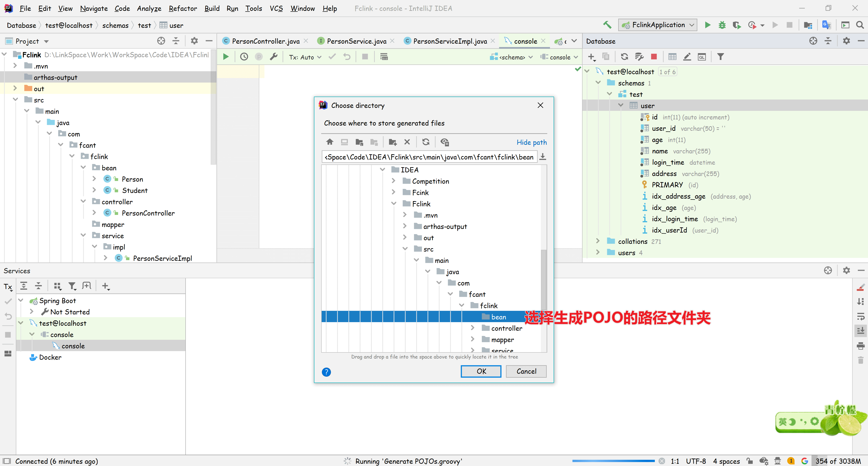The width and height of the screenshot is (868, 466).
Task: Click the Debug FclinkApplication bug icon
Action: point(722,25)
